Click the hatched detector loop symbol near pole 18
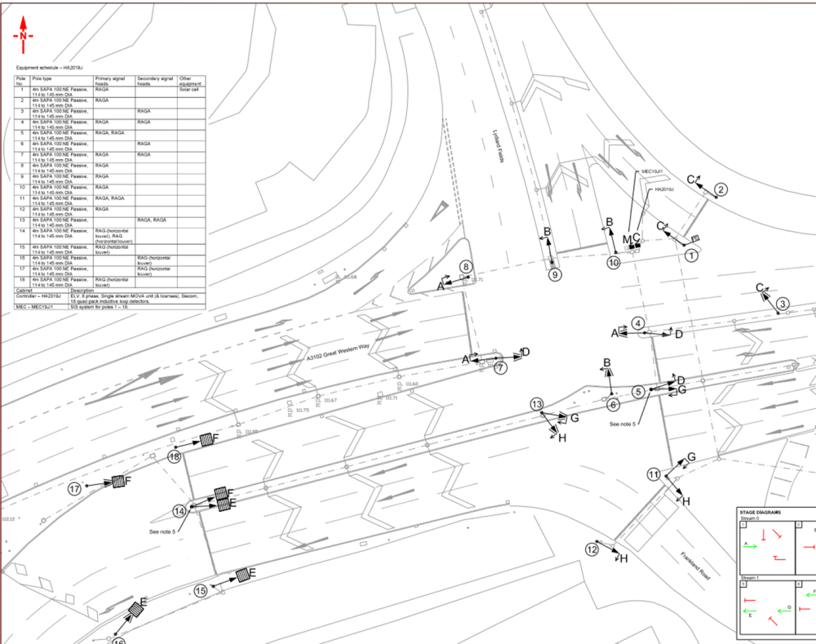 click(205, 441)
